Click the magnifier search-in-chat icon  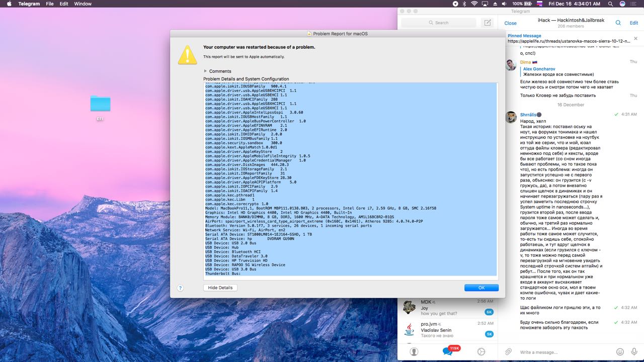click(618, 23)
